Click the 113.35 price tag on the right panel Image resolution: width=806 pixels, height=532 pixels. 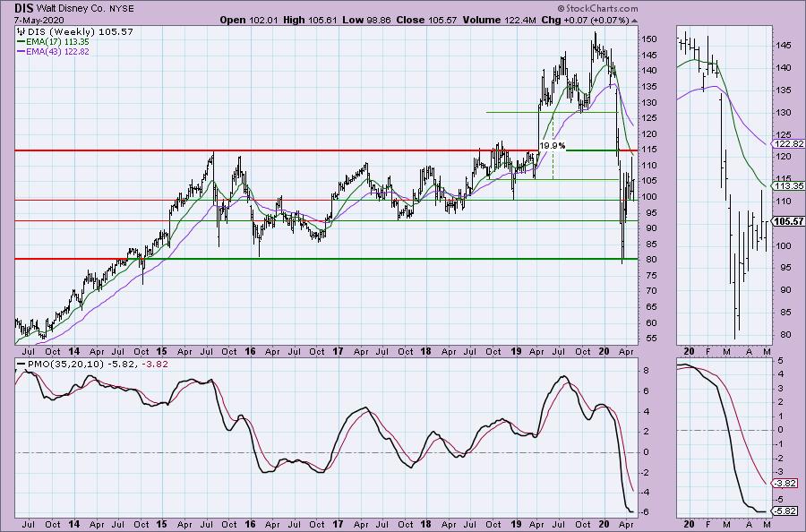[x=789, y=185]
